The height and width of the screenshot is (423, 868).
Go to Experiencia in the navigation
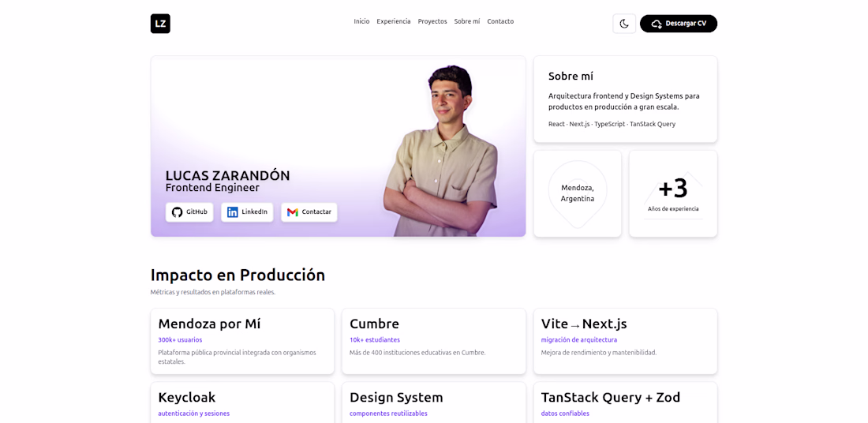(394, 21)
